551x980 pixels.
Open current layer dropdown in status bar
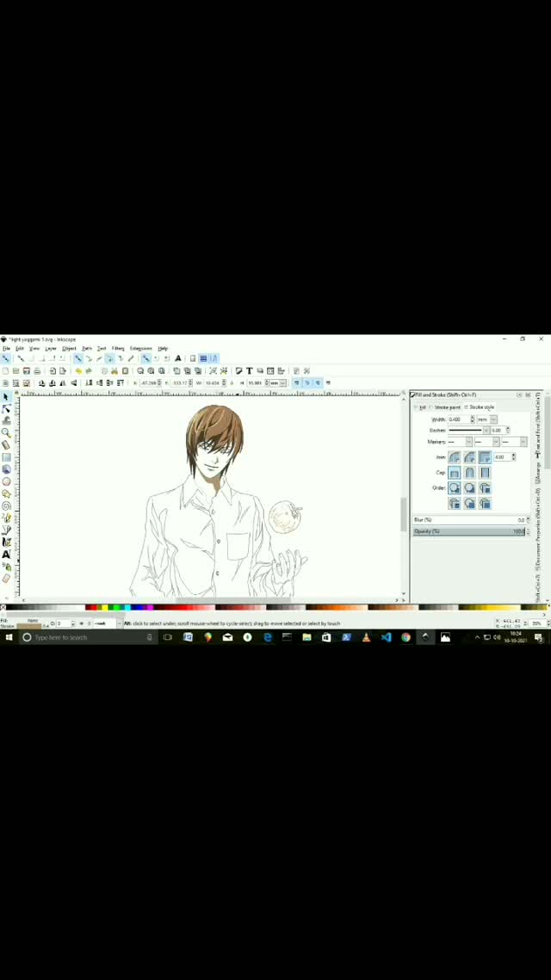pyautogui.click(x=107, y=623)
